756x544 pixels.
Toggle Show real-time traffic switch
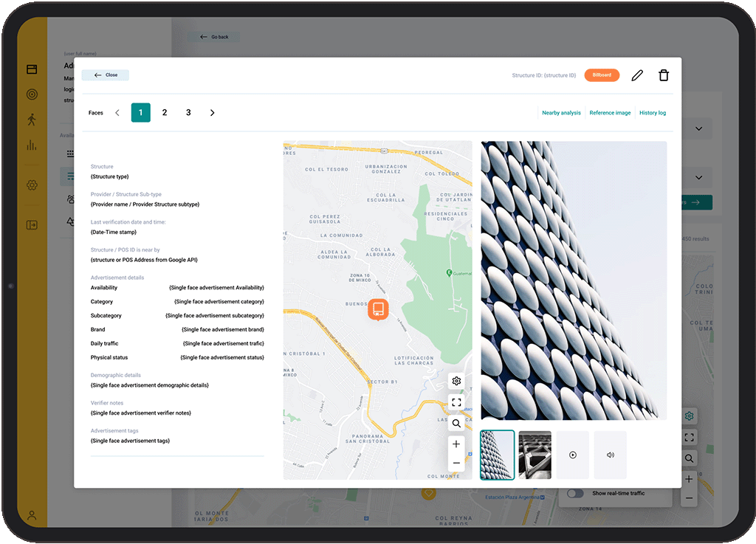coord(575,493)
